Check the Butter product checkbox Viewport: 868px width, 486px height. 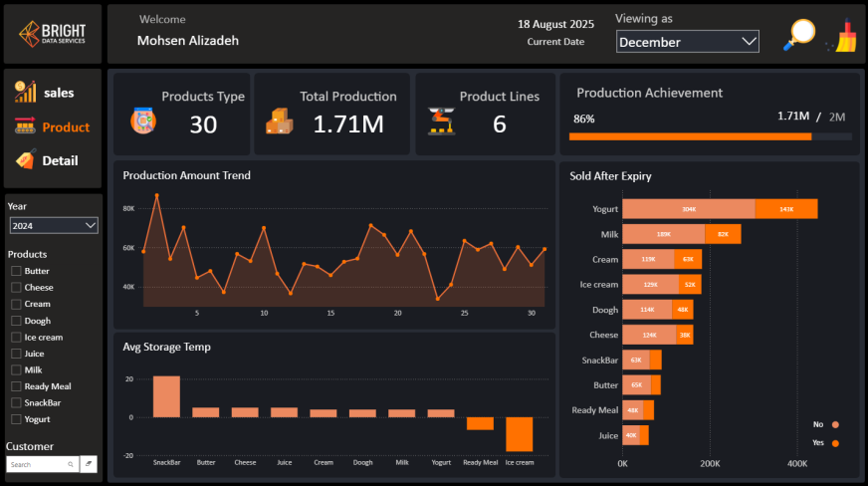16,271
